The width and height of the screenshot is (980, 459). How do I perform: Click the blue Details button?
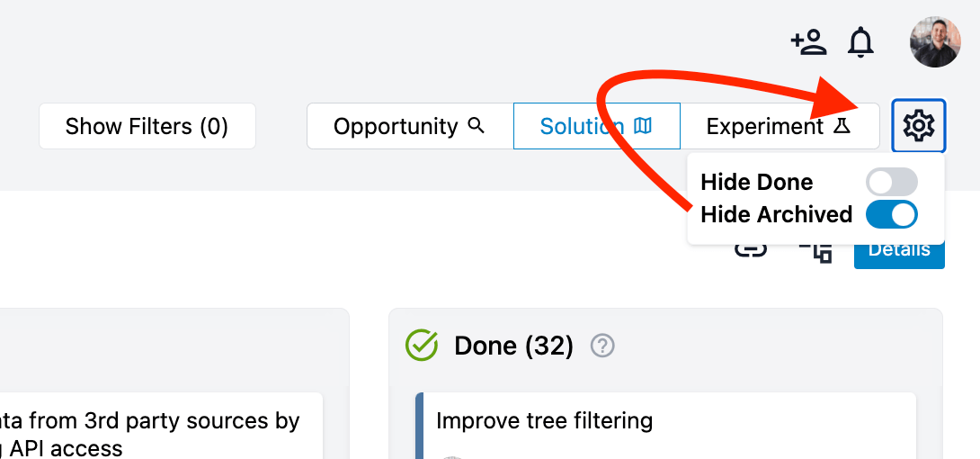point(899,251)
